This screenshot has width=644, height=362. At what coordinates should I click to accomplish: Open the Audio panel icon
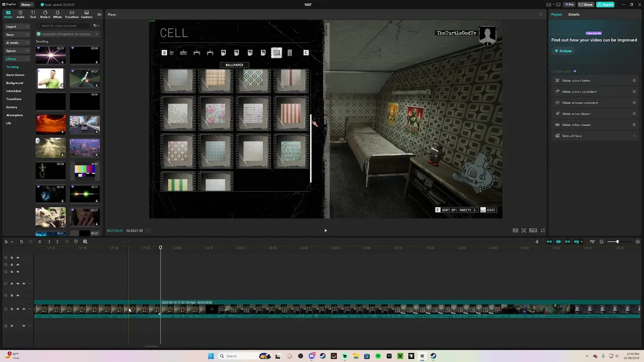(x=20, y=14)
